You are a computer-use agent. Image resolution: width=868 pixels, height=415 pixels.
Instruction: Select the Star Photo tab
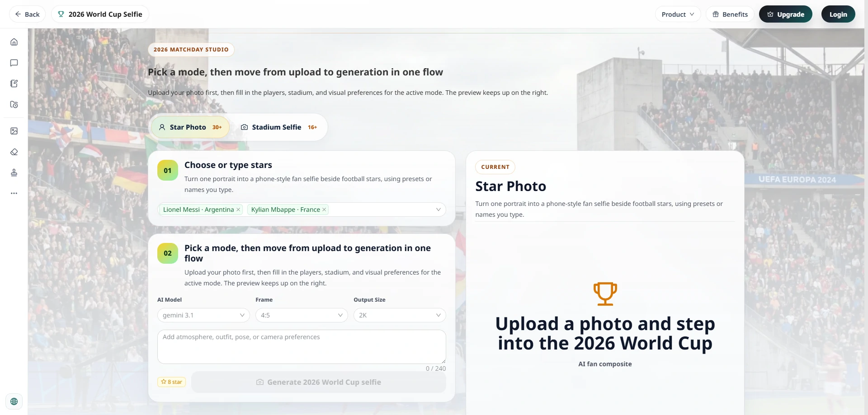[x=190, y=127]
